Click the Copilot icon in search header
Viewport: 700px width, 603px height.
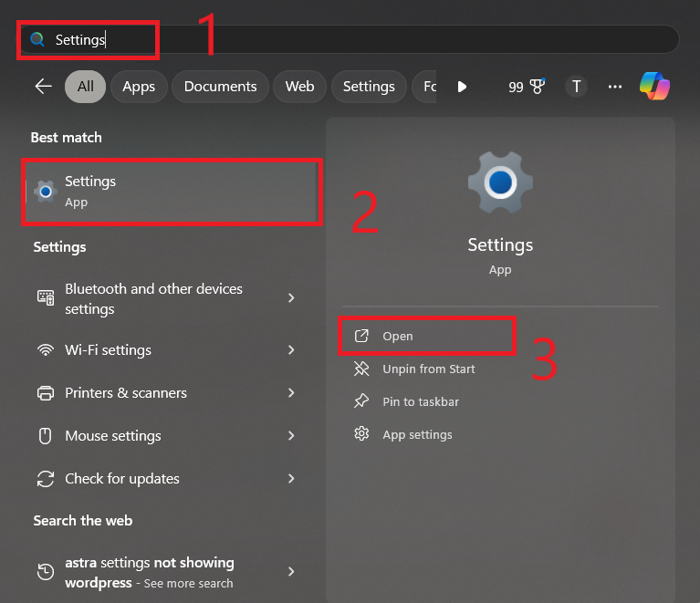coord(654,86)
